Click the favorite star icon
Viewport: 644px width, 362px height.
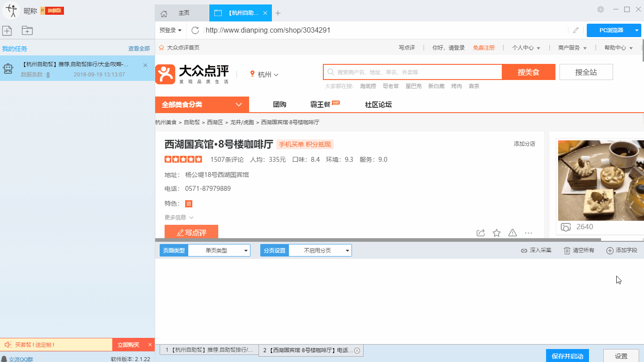(x=496, y=233)
